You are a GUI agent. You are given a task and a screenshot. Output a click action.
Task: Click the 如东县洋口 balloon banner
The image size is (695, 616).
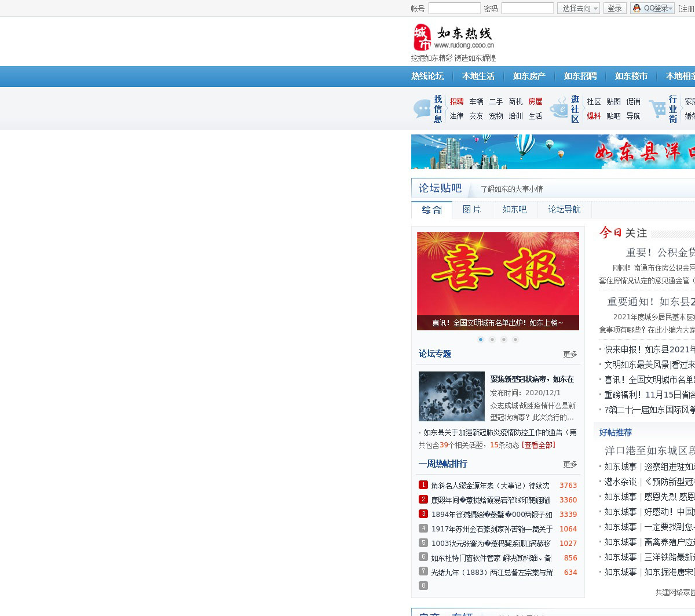(553, 152)
